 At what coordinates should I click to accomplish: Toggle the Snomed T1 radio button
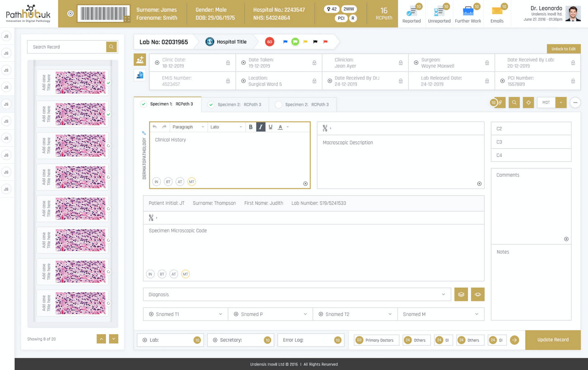tap(151, 314)
